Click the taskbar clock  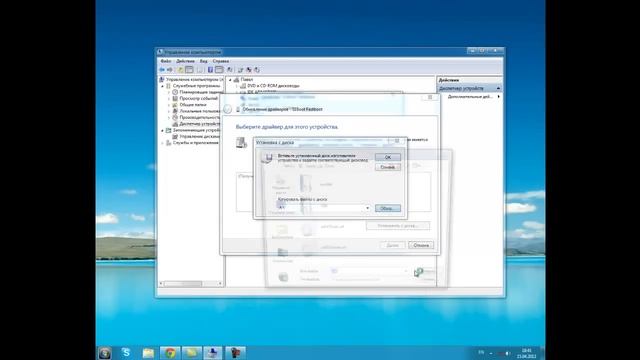pos(527,353)
